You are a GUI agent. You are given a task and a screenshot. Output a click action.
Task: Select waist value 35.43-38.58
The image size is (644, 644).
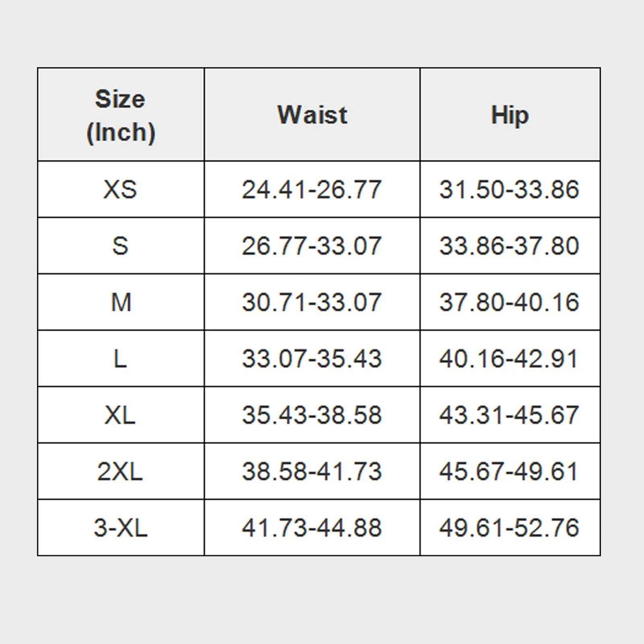pyautogui.click(x=312, y=415)
